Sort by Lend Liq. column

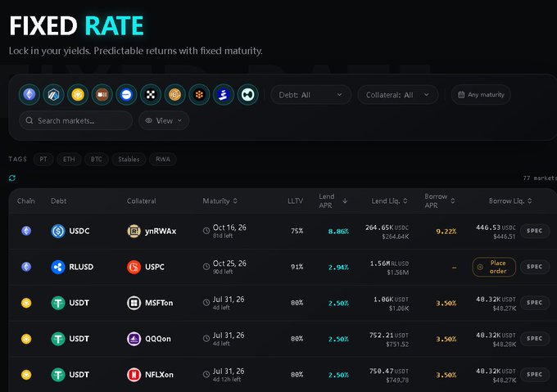[x=389, y=201]
